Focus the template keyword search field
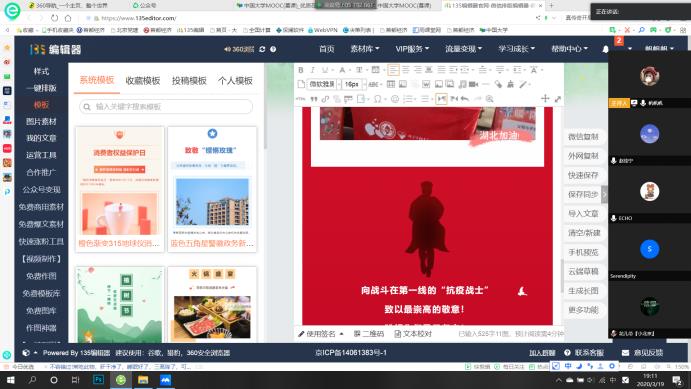Viewport: 691px width, 389px height. click(x=166, y=107)
